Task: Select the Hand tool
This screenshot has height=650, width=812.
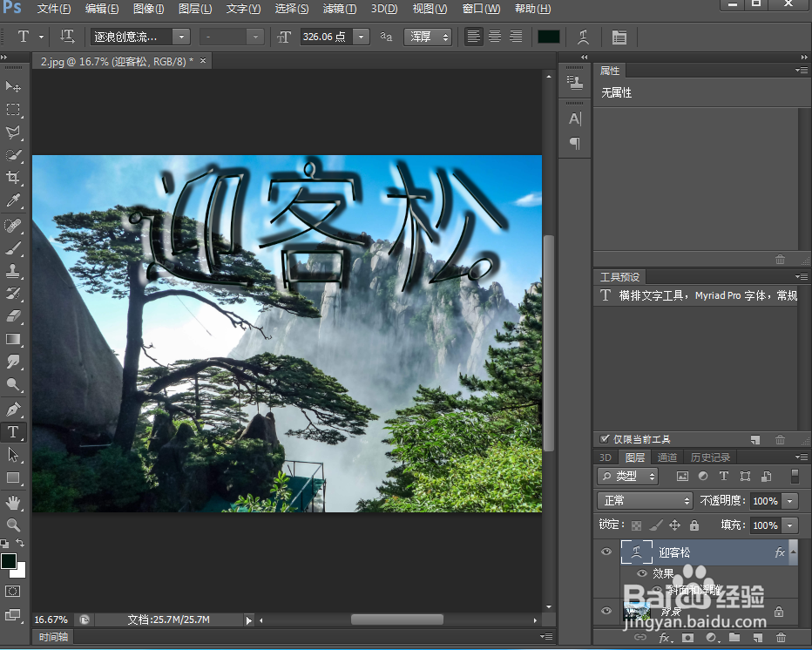Action: pyautogui.click(x=13, y=503)
